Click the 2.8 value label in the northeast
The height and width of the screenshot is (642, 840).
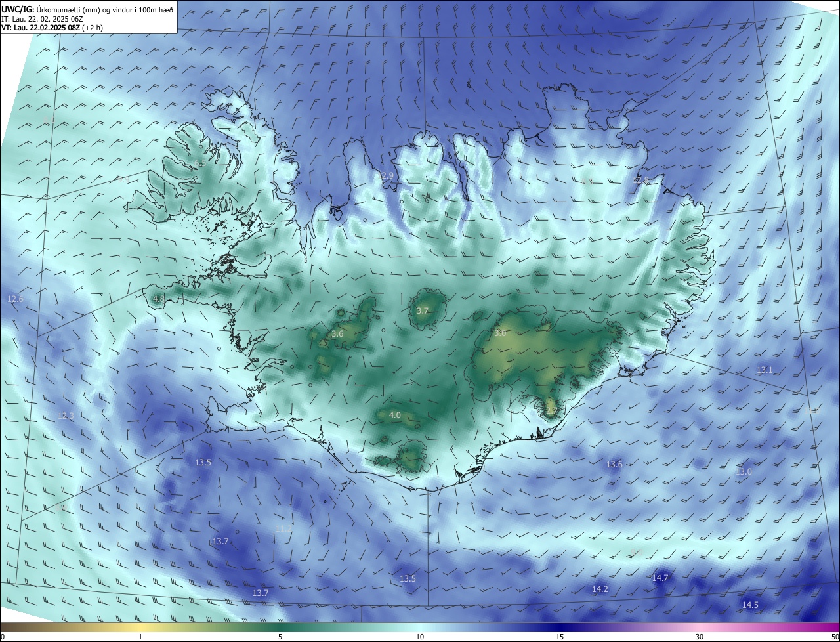pos(642,181)
